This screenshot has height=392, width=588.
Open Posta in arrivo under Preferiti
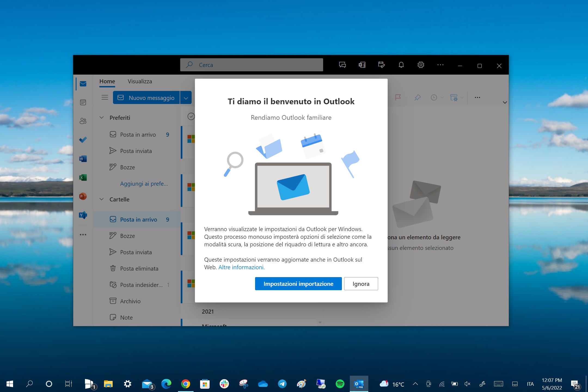(137, 134)
